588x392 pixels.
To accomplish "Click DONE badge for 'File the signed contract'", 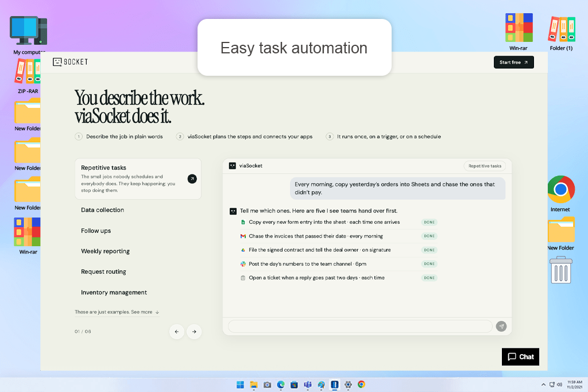I will pyautogui.click(x=429, y=250).
